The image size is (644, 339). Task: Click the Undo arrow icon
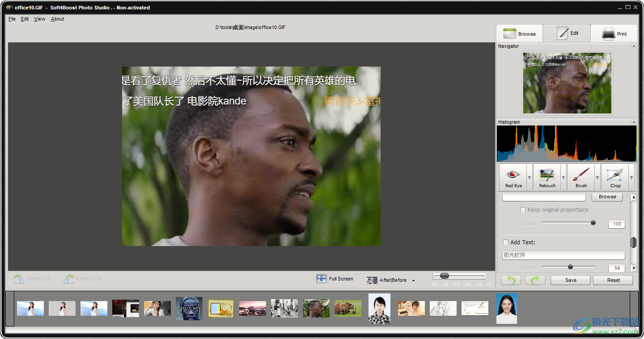tap(510, 280)
